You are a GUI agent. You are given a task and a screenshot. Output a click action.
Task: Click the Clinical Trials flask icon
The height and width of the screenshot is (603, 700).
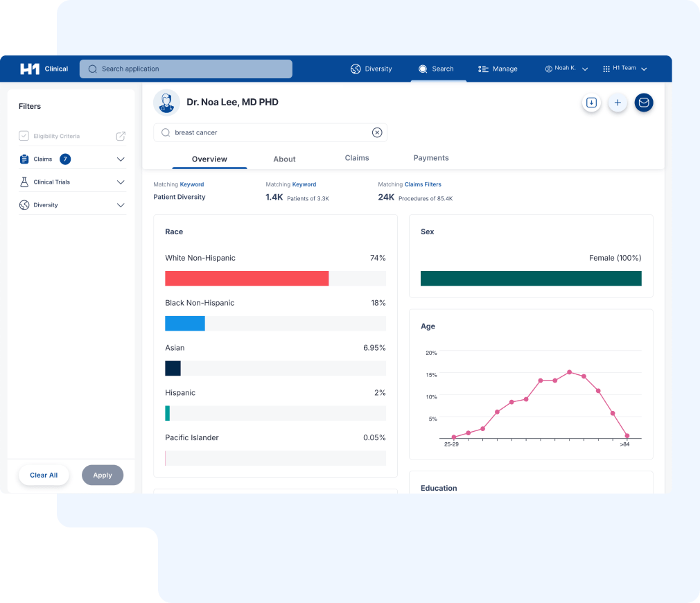(24, 182)
